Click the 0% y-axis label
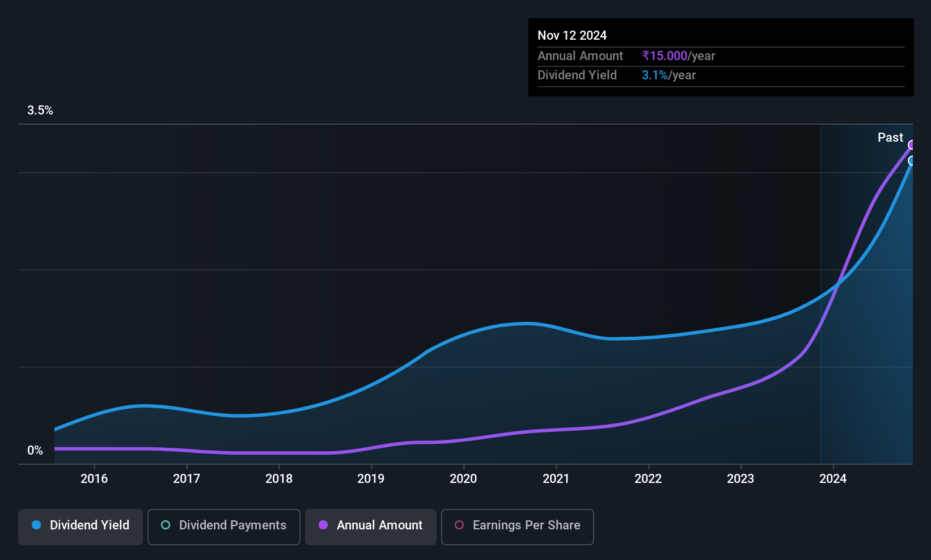Image resolution: width=931 pixels, height=560 pixels. click(x=35, y=451)
